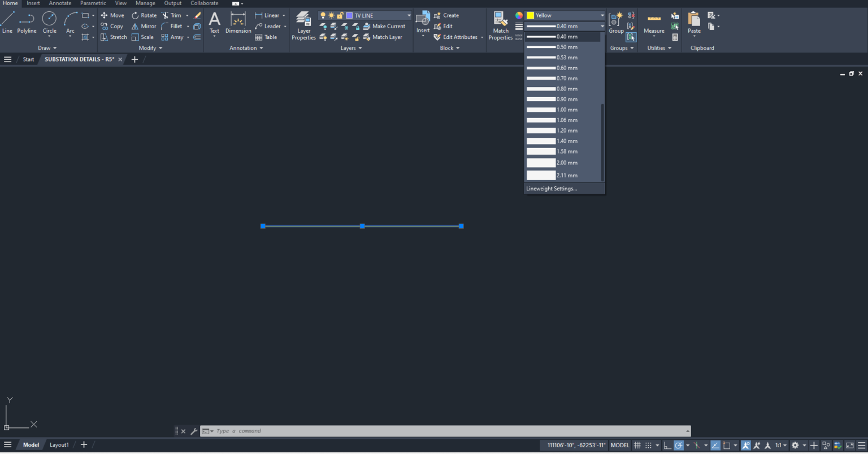Select the Trim tool
The height and width of the screenshot is (454, 868).
174,15
